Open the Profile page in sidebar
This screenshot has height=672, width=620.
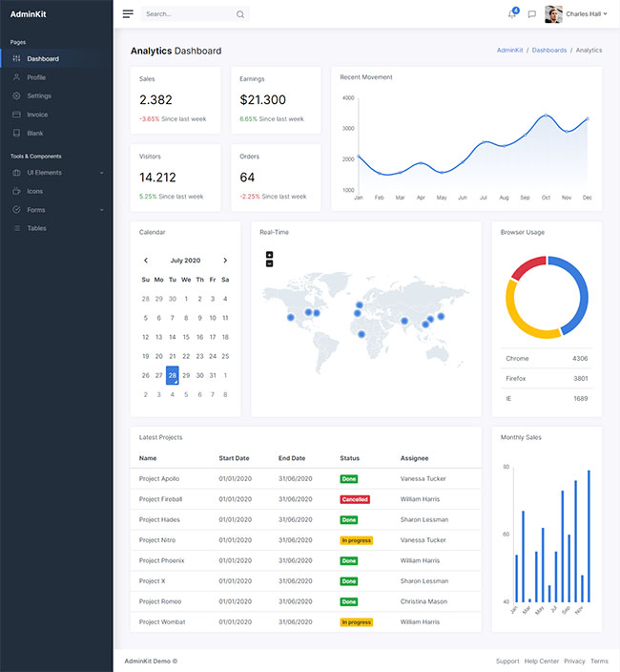[36, 77]
